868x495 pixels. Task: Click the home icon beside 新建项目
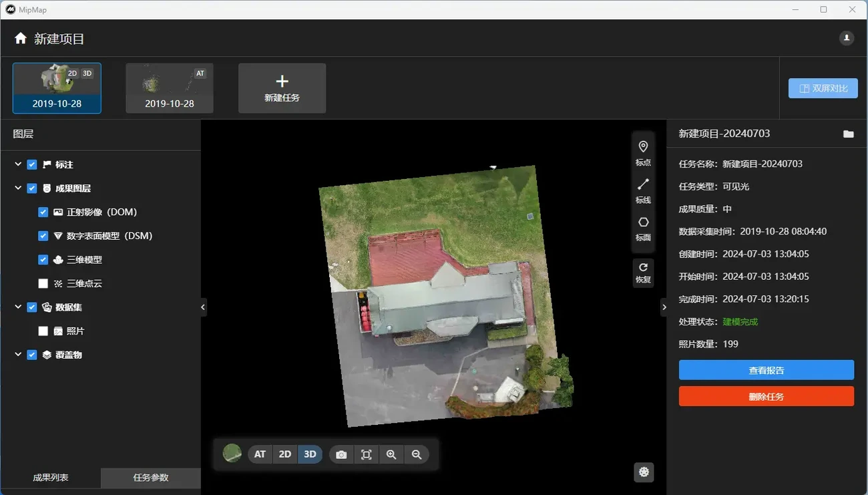pos(21,39)
